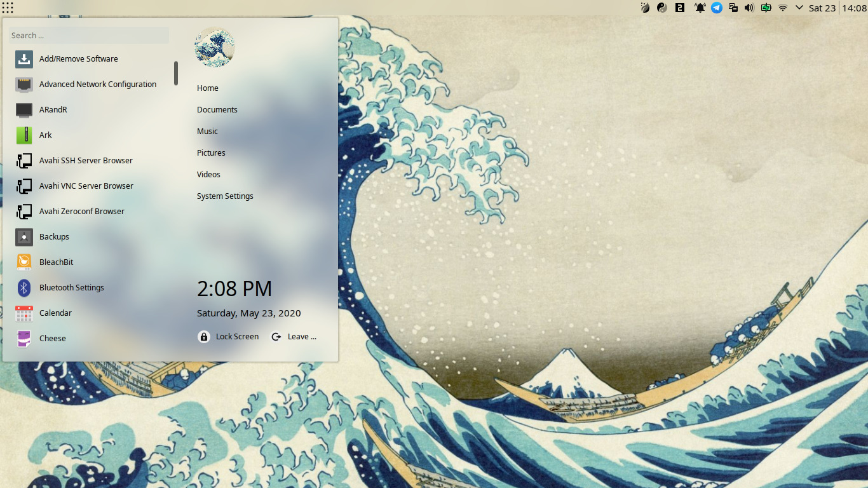Viewport: 868px width, 488px height.
Task: Click the clipboard tray icon
Action: (733, 8)
